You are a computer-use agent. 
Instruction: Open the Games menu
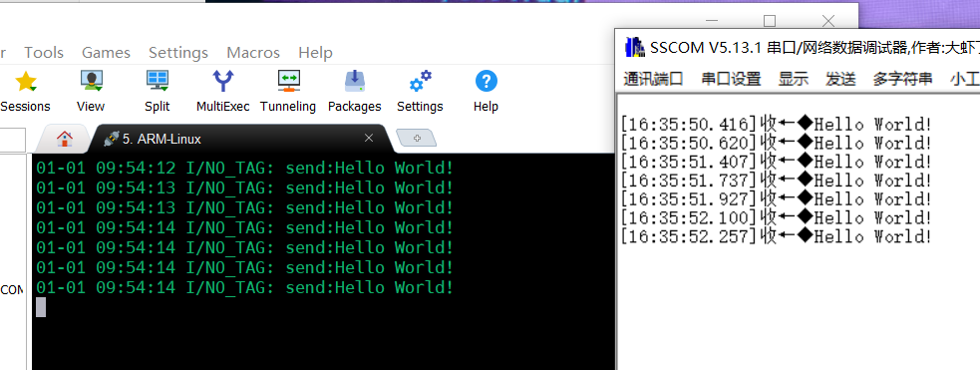coord(107,53)
